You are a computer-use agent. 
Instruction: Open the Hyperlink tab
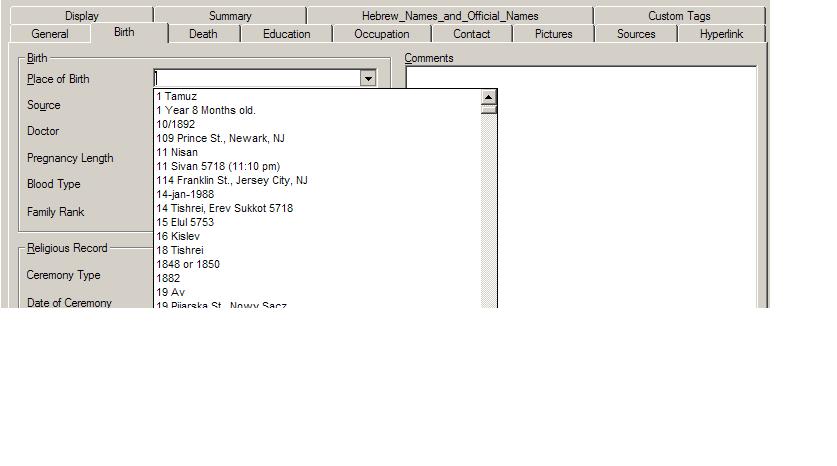coord(721,34)
